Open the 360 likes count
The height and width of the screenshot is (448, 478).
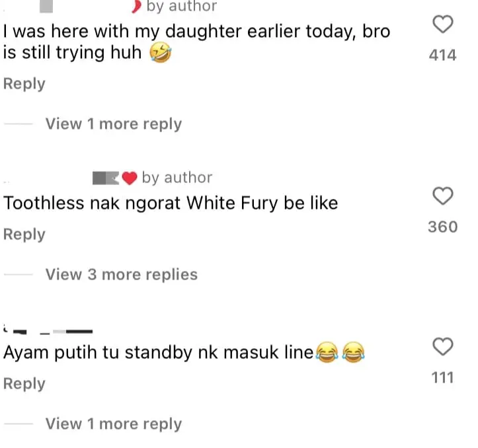(443, 227)
